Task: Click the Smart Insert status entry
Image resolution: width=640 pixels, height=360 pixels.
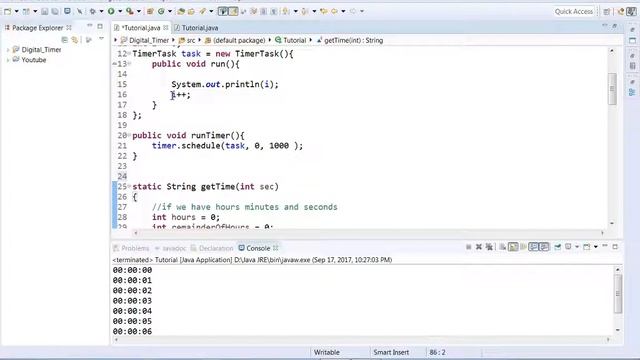Action: click(x=391, y=352)
